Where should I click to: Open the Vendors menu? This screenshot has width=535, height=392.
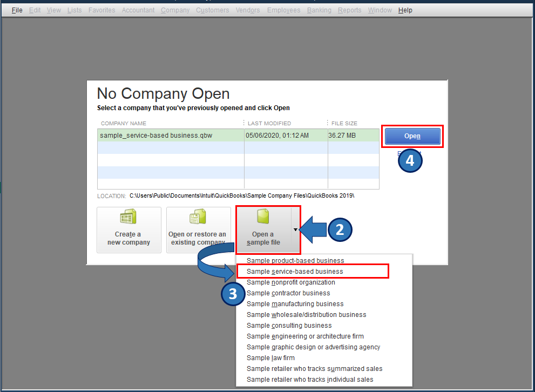[248, 10]
